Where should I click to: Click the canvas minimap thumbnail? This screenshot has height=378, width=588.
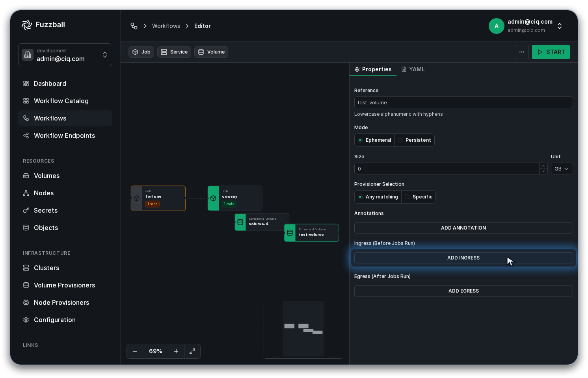coord(303,329)
